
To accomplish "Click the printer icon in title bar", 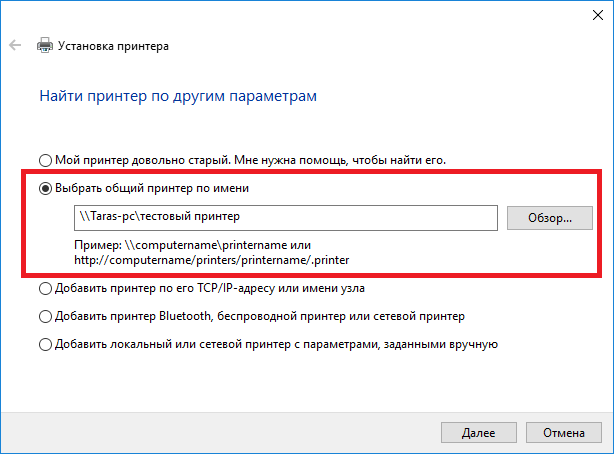I will (45, 46).
